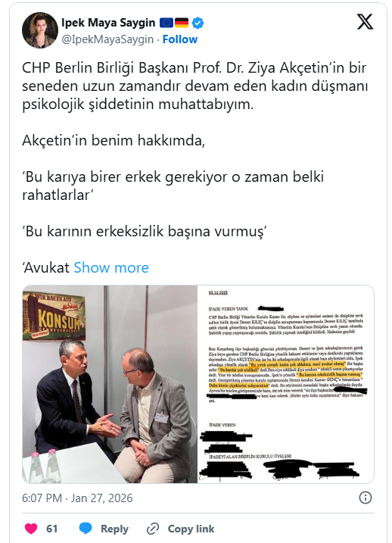Open the timestamp 6:07 PM Jan 27, 2026
Image resolution: width=392 pixels, height=543 pixels.
point(77,498)
